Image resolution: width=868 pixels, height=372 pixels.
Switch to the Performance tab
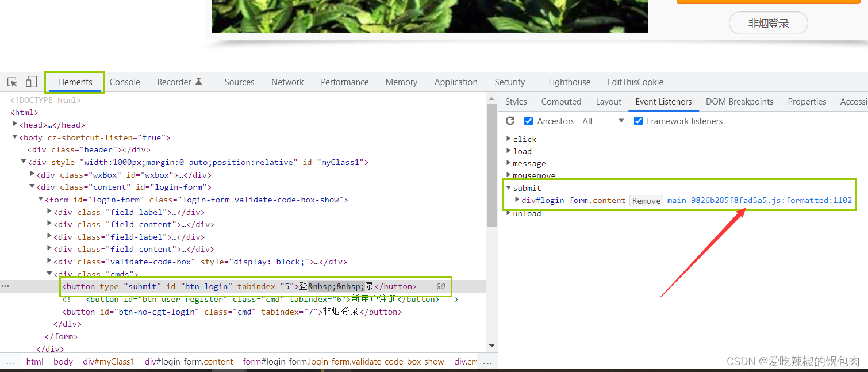[x=345, y=82]
